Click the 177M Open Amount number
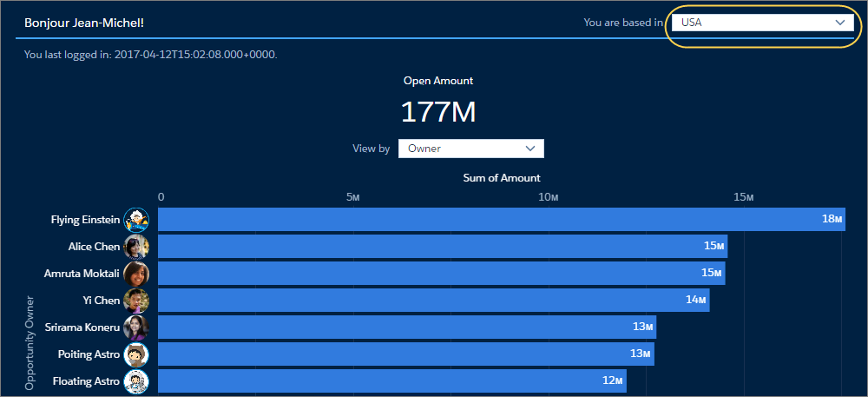 (438, 112)
